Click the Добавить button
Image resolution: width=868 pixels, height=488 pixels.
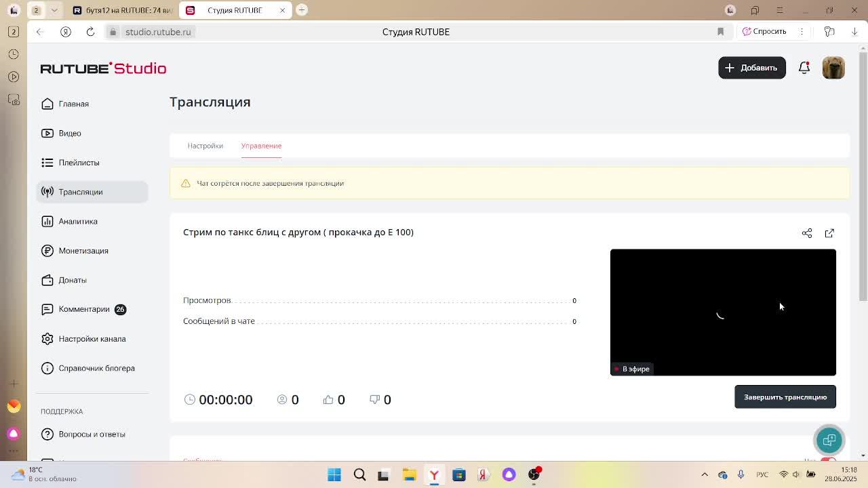pyautogui.click(x=752, y=68)
